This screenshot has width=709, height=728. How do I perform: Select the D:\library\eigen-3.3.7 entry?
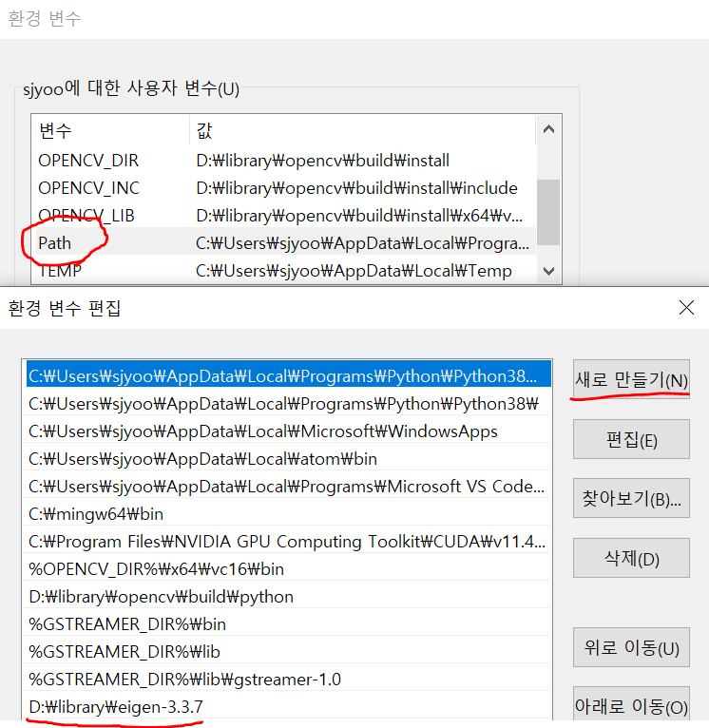click(x=288, y=707)
